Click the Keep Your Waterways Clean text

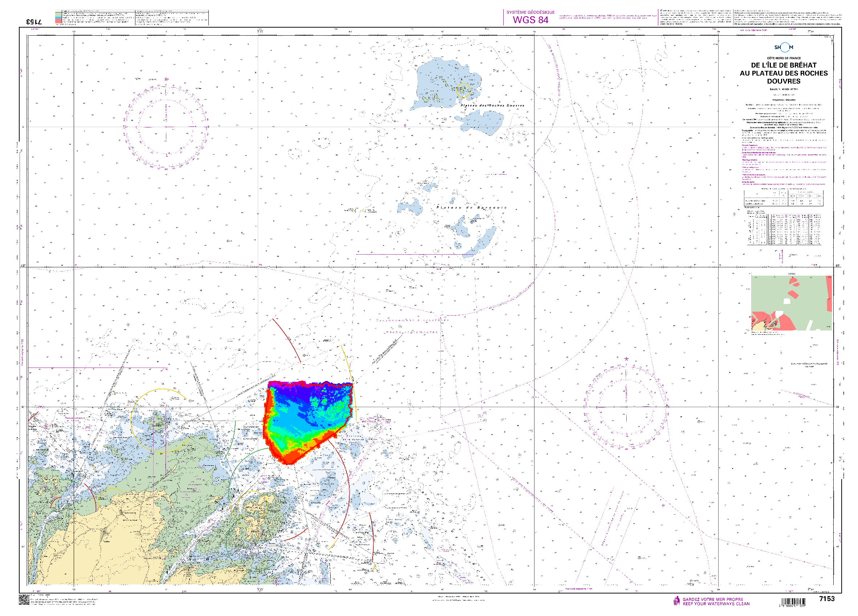tap(716, 604)
